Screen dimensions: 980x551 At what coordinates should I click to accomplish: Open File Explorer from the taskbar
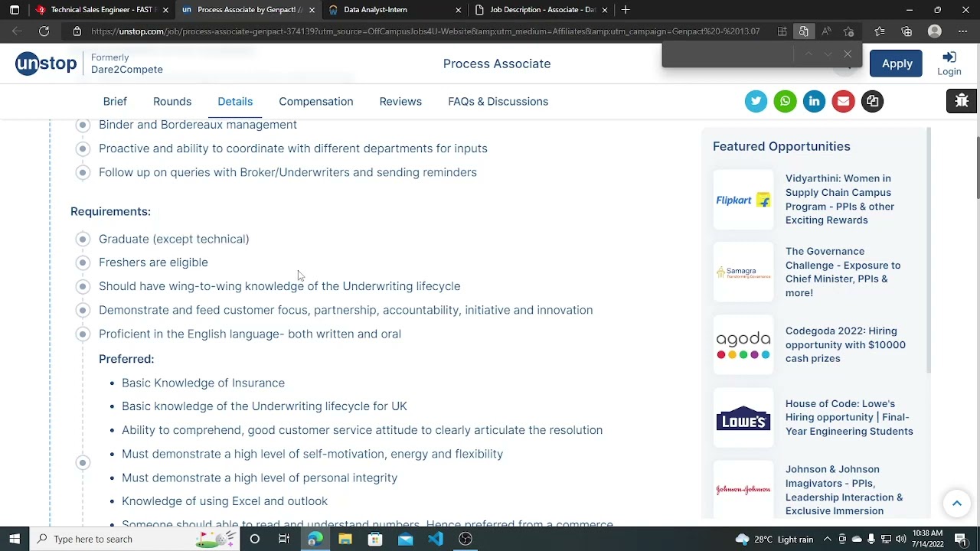[345, 539]
